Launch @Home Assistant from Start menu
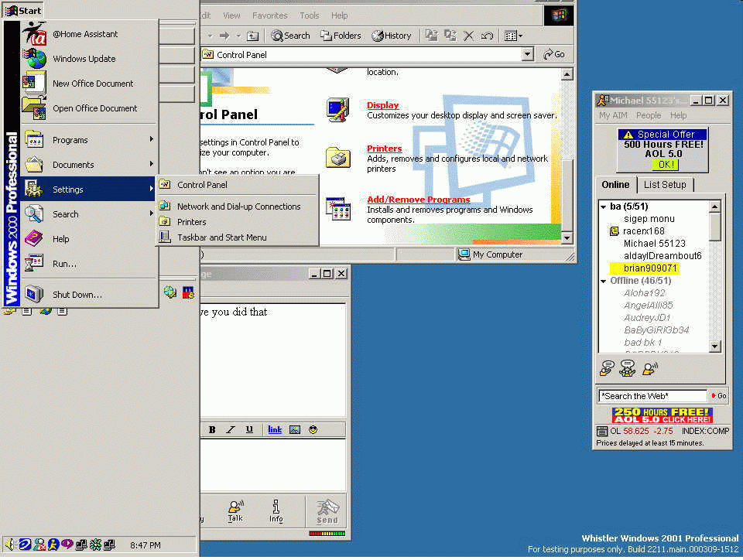 88,34
